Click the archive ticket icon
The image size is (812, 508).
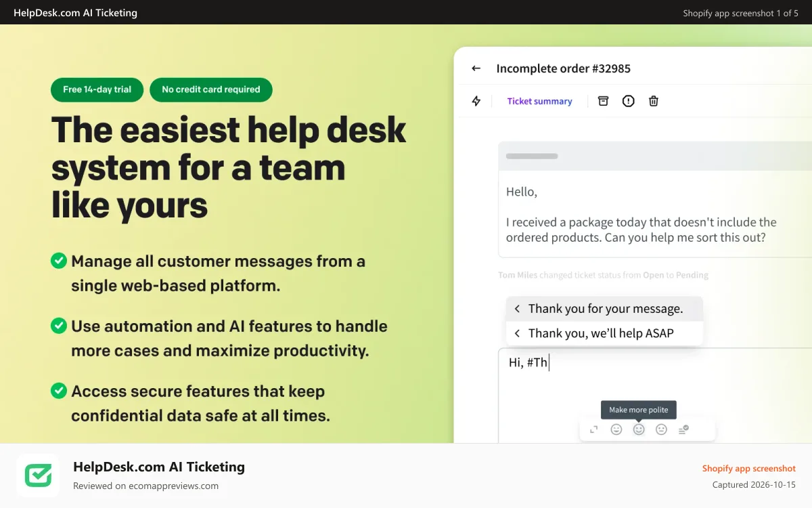coord(603,101)
